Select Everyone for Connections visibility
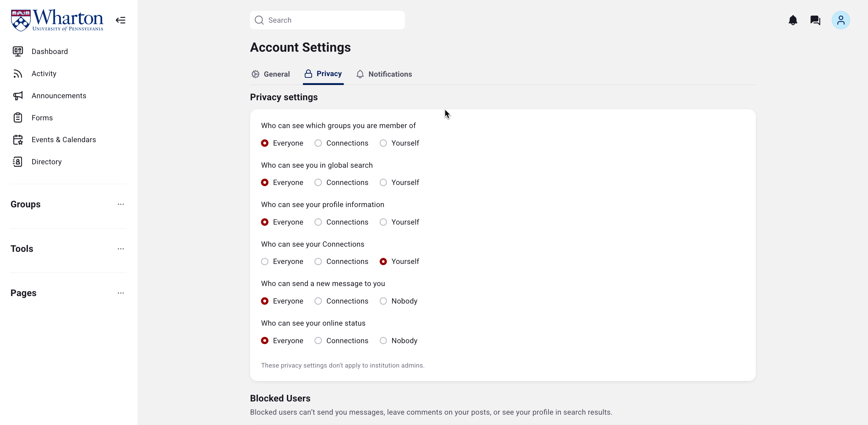868x425 pixels. pyautogui.click(x=265, y=262)
